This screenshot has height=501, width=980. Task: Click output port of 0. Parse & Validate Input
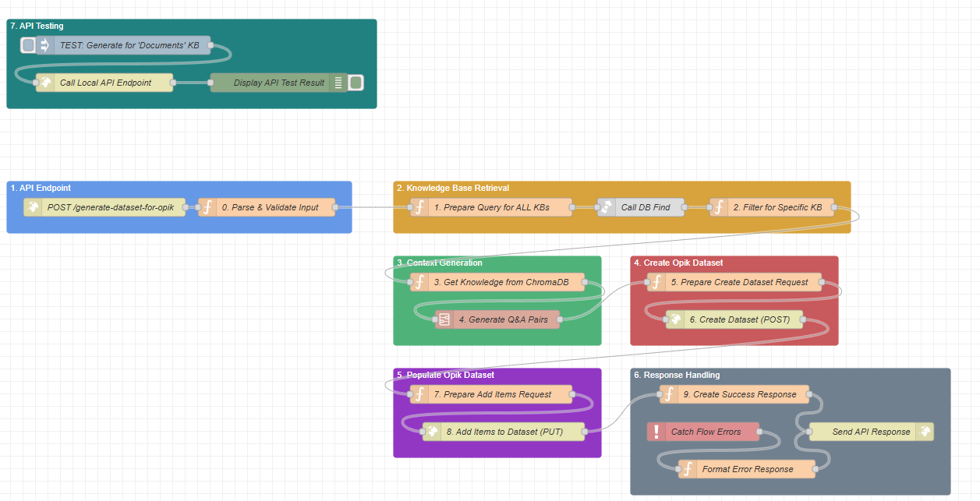335,207
